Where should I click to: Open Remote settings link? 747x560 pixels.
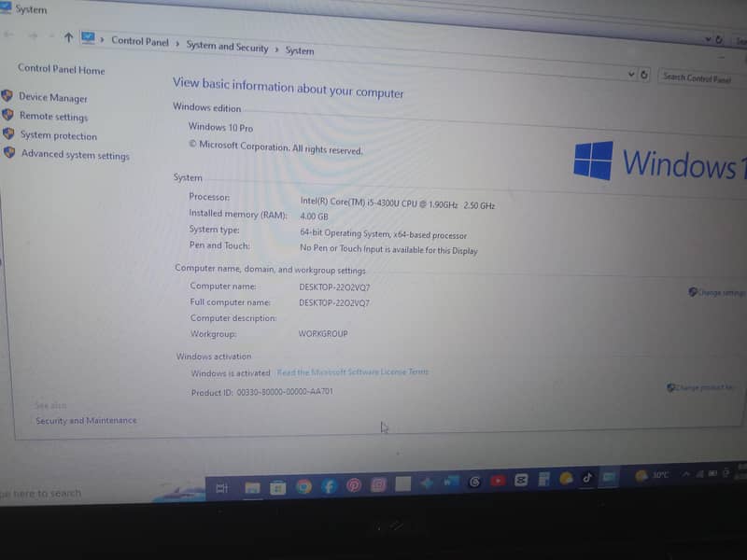[54, 116]
